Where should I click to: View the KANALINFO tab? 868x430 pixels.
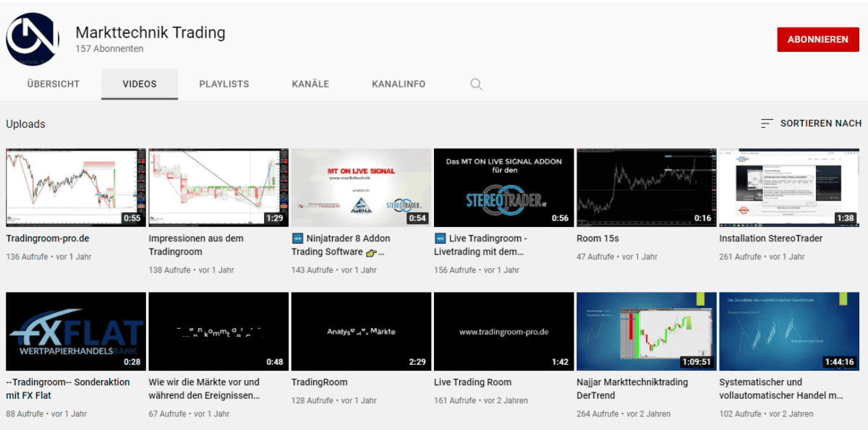coord(399,84)
